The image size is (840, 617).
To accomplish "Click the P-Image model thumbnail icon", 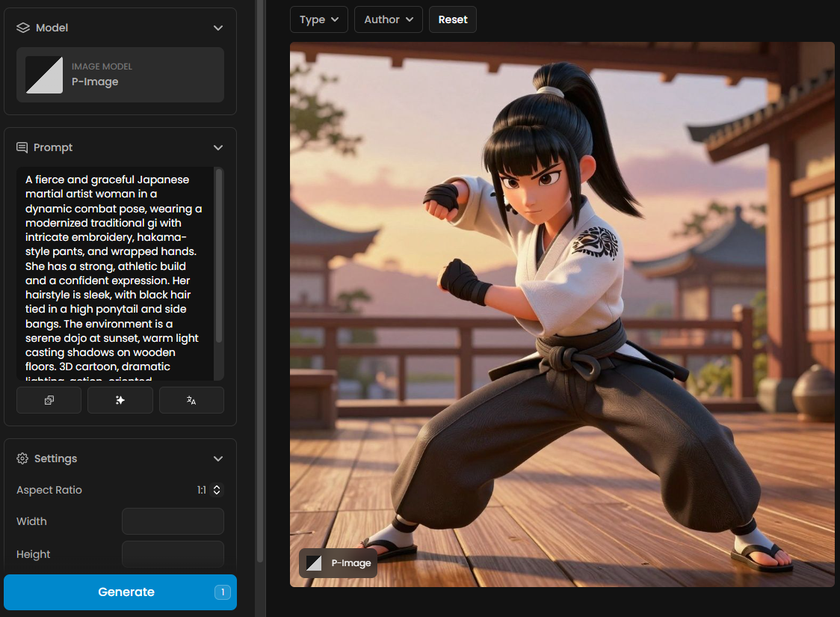I will [44, 75].
